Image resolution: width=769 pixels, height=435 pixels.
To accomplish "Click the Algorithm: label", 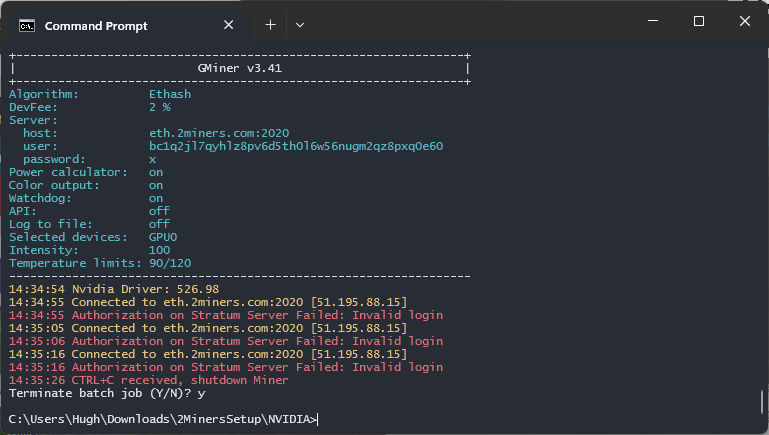I will [44, 94].
